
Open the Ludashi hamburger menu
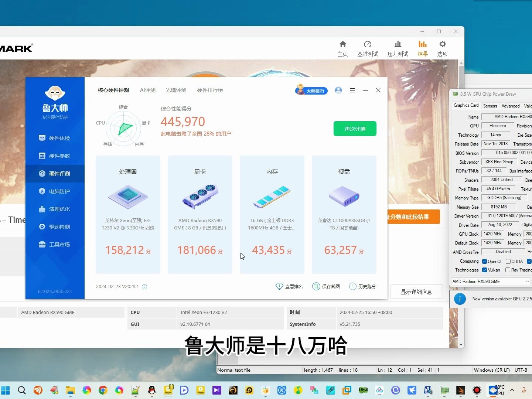tap(352, 90)
